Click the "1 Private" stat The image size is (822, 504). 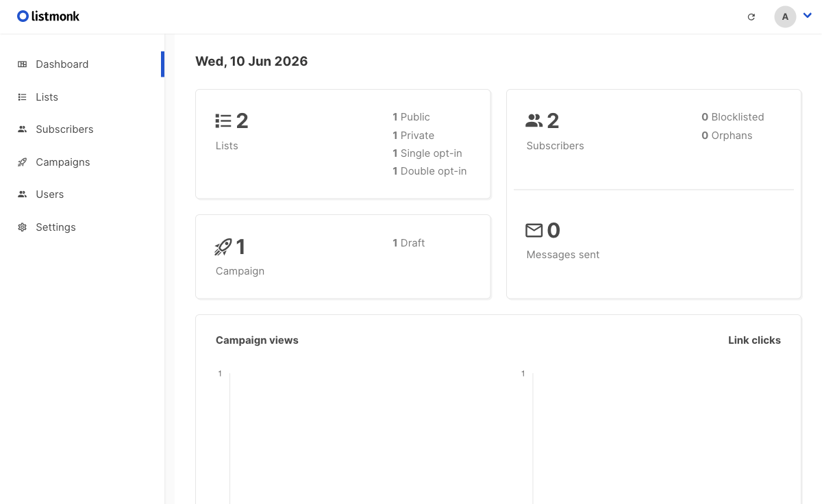point(413,136)
